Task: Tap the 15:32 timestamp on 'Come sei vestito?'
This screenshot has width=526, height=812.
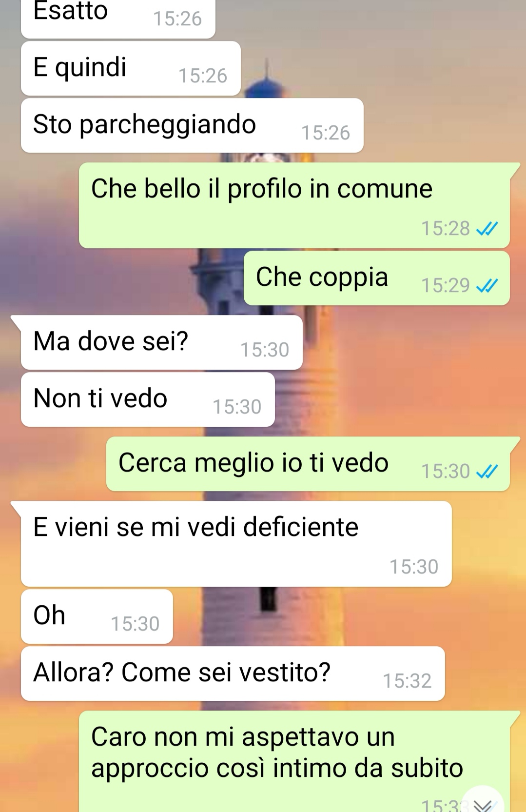Action: pyautogui.click(x=407, y=681)
